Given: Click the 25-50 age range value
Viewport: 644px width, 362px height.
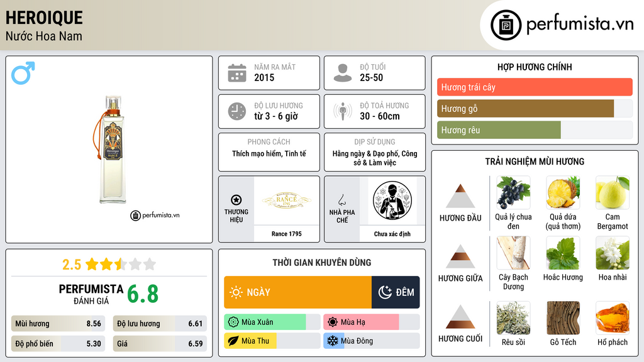Looking at the screenshot, I should pyautogui.click(x=371, y=77).
